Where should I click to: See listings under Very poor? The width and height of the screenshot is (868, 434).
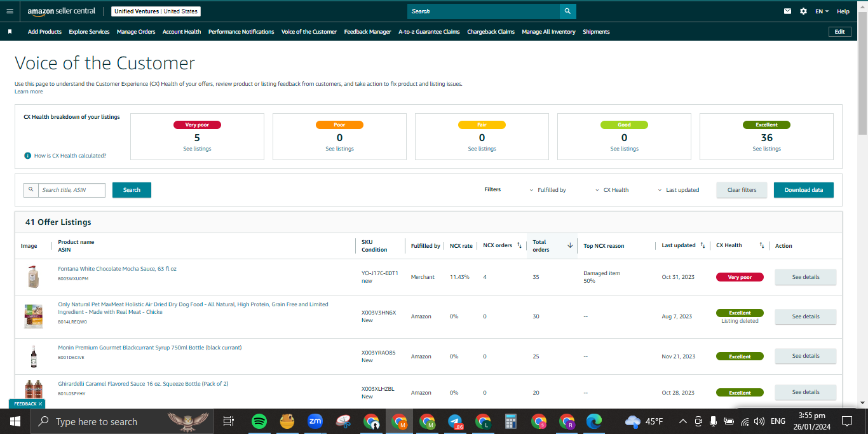coord(197,149)
